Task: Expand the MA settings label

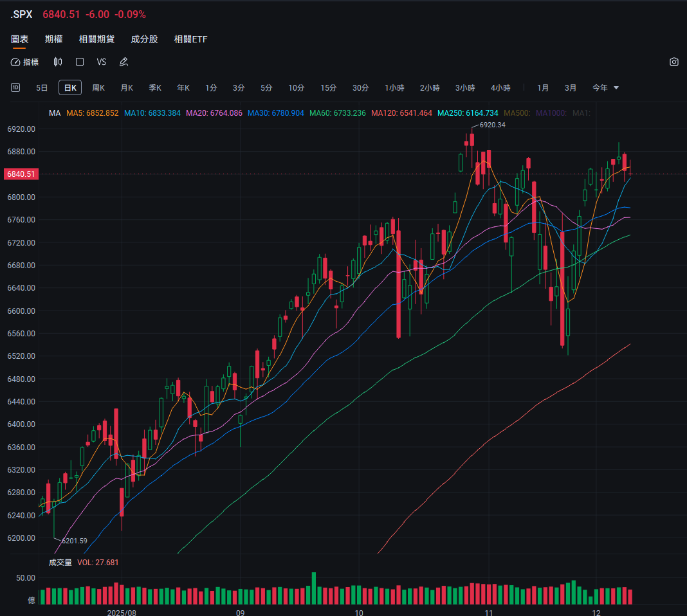Action: point(55,112)
